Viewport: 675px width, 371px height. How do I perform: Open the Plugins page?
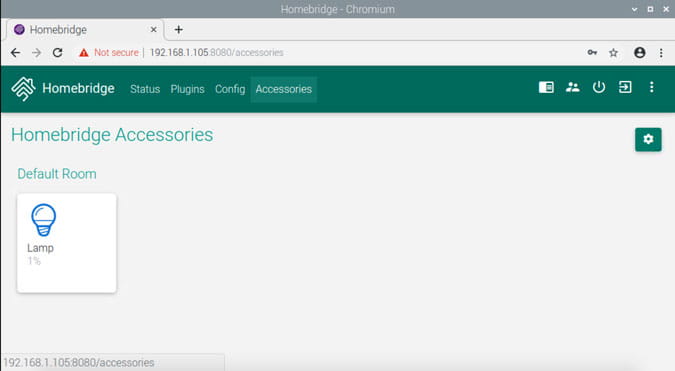tap(187, 89)
